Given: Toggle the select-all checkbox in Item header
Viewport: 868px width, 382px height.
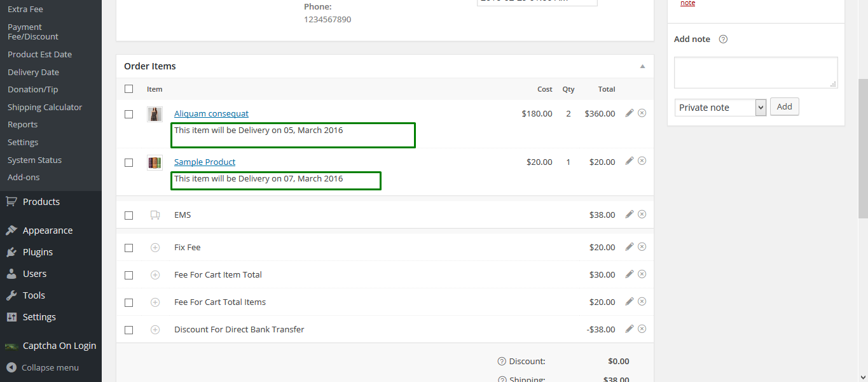Looking at the screenshot, I should click(x=129, y=89).
